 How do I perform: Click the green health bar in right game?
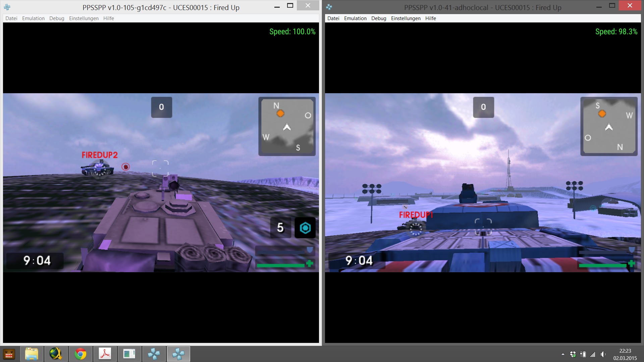(x=602, y=265)
